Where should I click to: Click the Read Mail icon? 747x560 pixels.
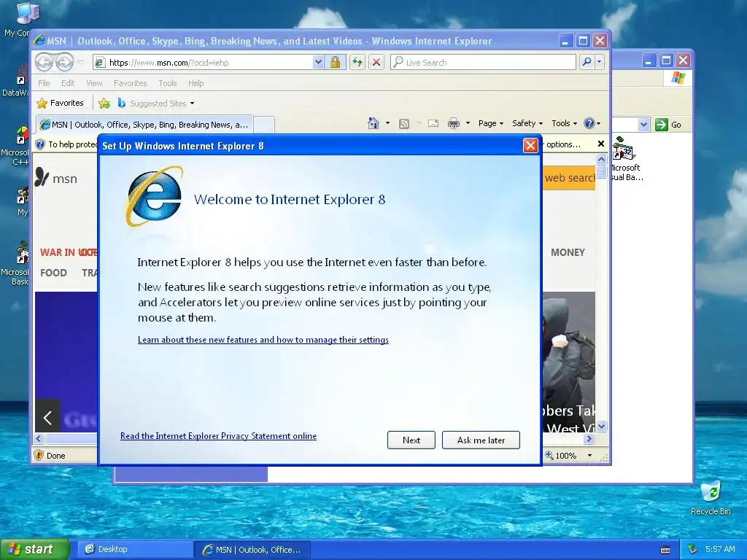tap(433, 123)
